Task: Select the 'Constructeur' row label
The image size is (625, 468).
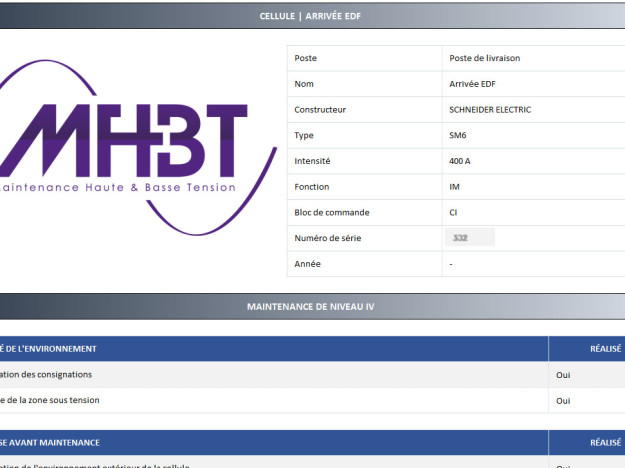Action: (x=320, y=110)
